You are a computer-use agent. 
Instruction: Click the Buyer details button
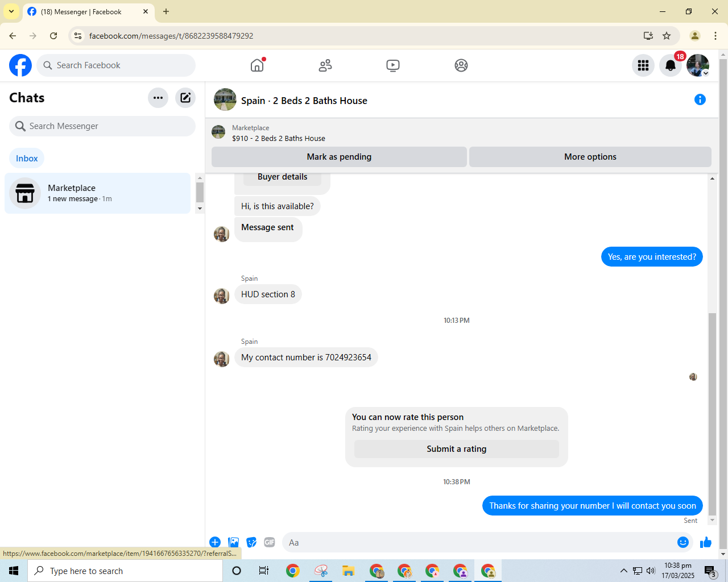coord(282,177)
